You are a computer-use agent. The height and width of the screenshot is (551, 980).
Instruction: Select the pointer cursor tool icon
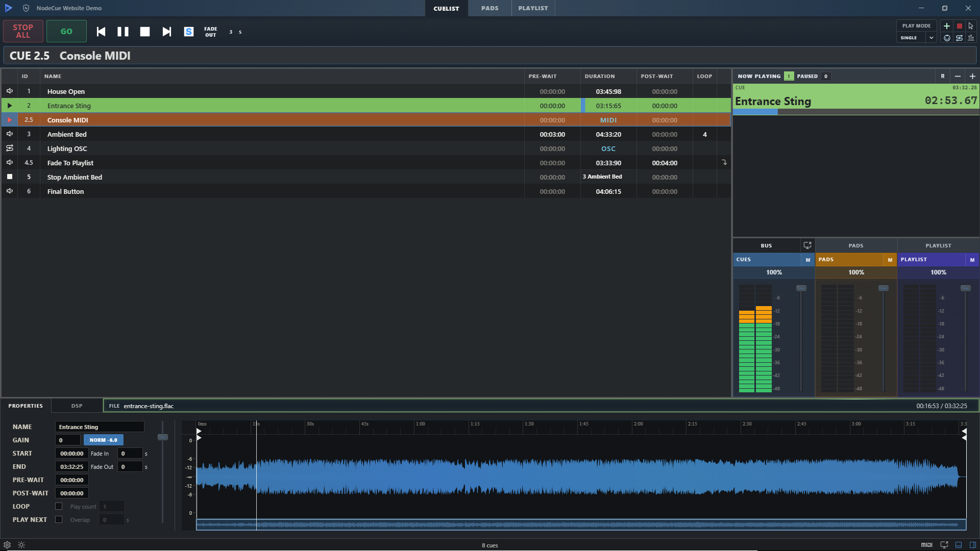[x=971, y=26]
